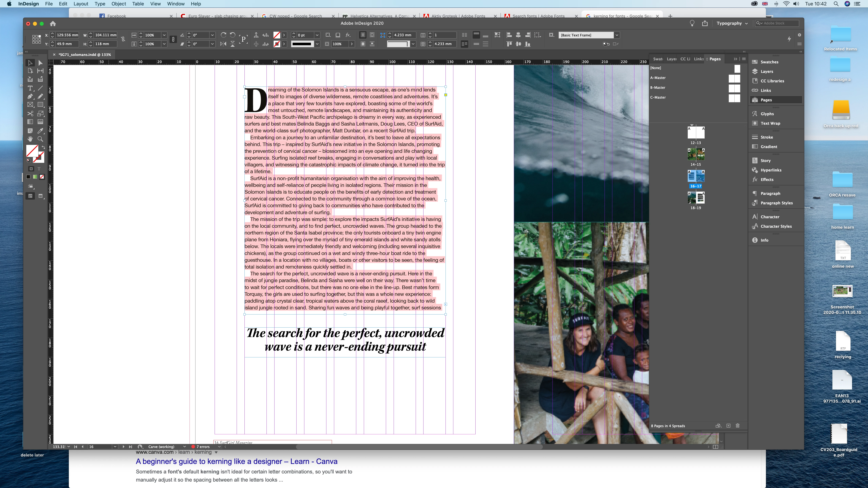This screenshot has height=488, width=868.
Task: Open the stroke weight 0 pt dropdown
Action: pos(317,35)
